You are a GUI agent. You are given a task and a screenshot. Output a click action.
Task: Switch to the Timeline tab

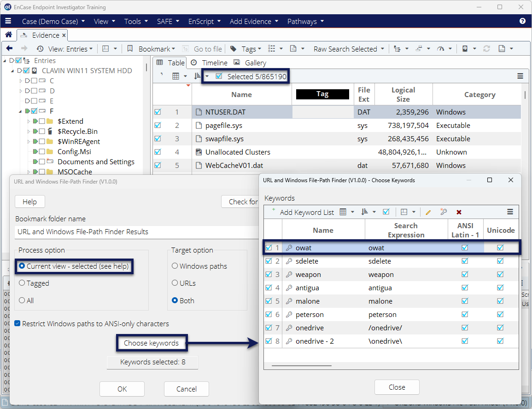point(209,63)
